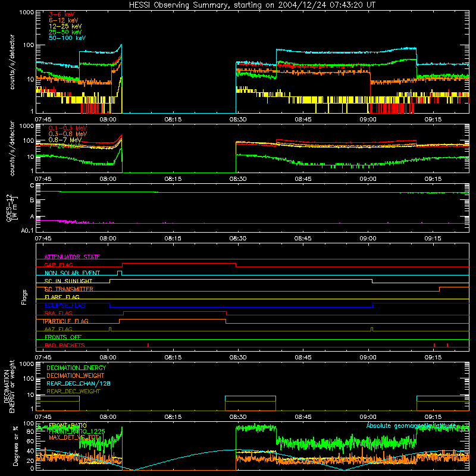
Task: Click the 08:15 tick label under the Flags panel
Action: point(173,358)
